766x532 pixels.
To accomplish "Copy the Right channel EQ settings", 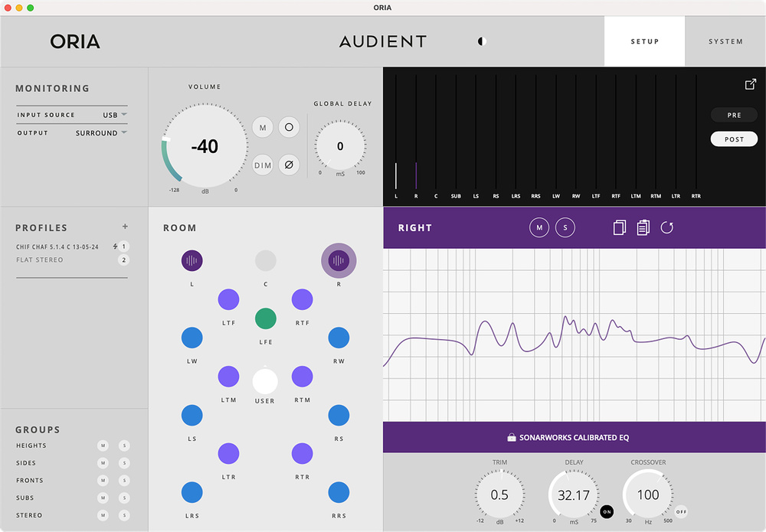I will 620,227.
